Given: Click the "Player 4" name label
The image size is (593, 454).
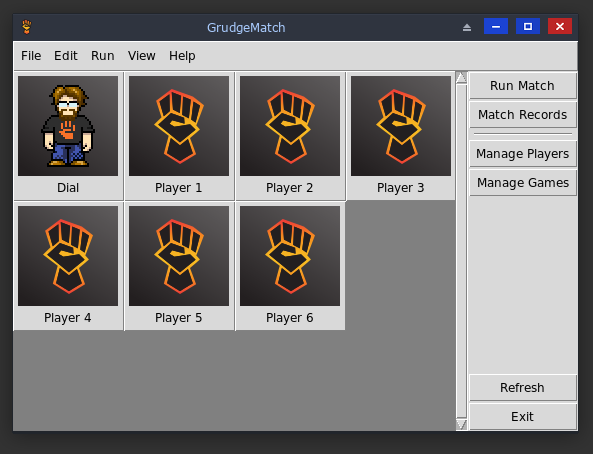Looking at the screenshot, I should 68,318.
